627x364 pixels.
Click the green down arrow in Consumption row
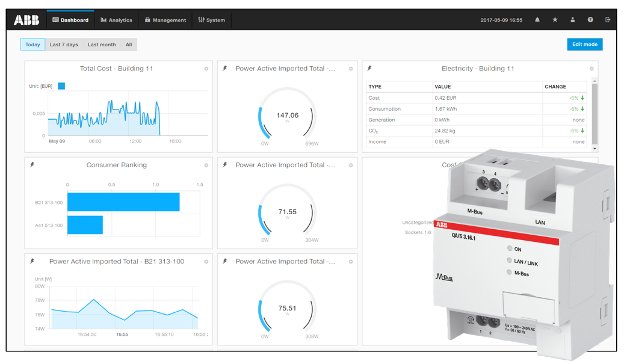pos(582,109)
